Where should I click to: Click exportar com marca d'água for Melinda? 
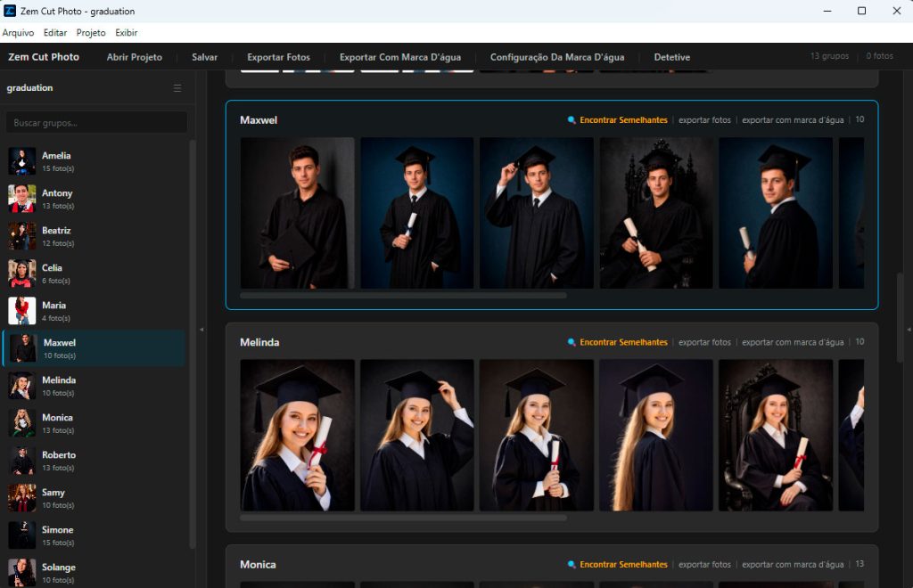793,342
